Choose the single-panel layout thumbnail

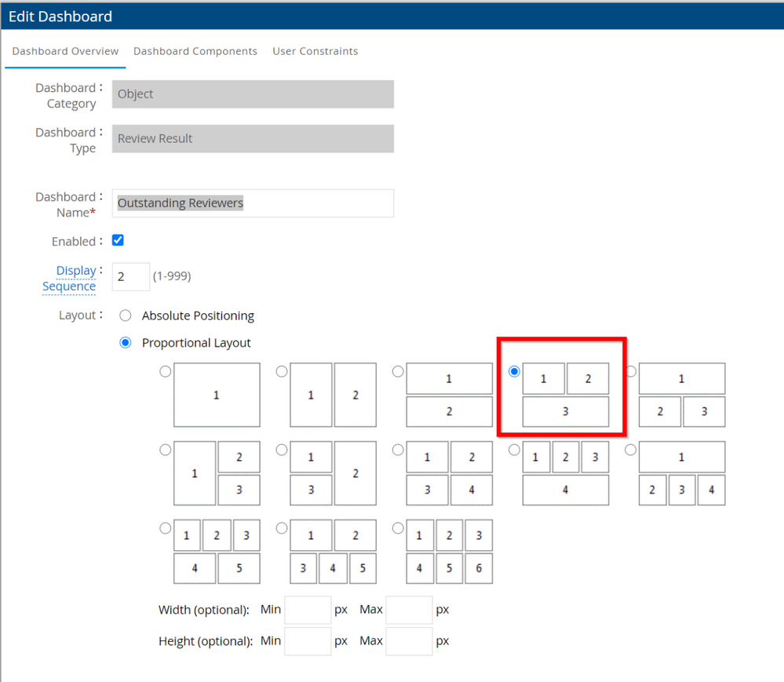pos(166,372)
